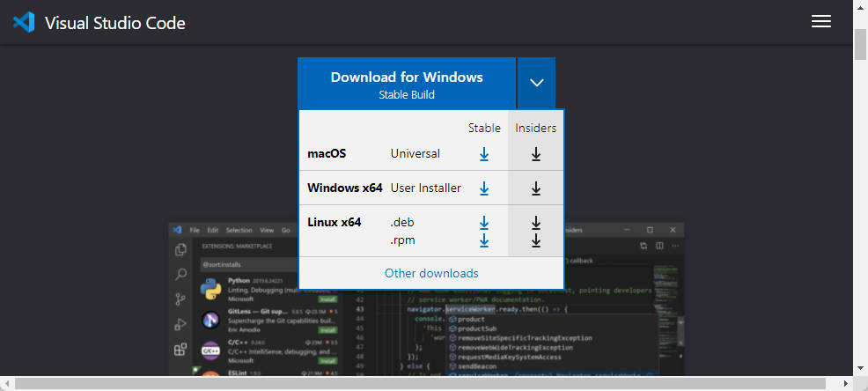This screenshot has width=868, height=391.
Task: Open the hamburger navigation menu
Action: [821, 22]
